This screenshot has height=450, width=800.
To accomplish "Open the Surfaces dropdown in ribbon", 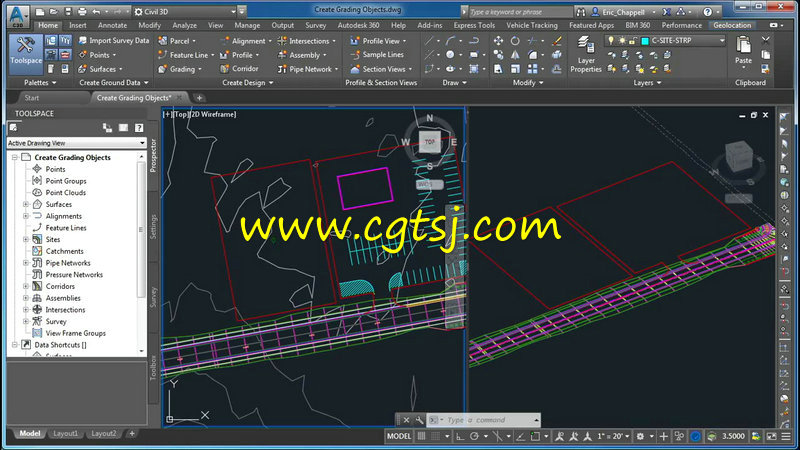I will [101, 69].
